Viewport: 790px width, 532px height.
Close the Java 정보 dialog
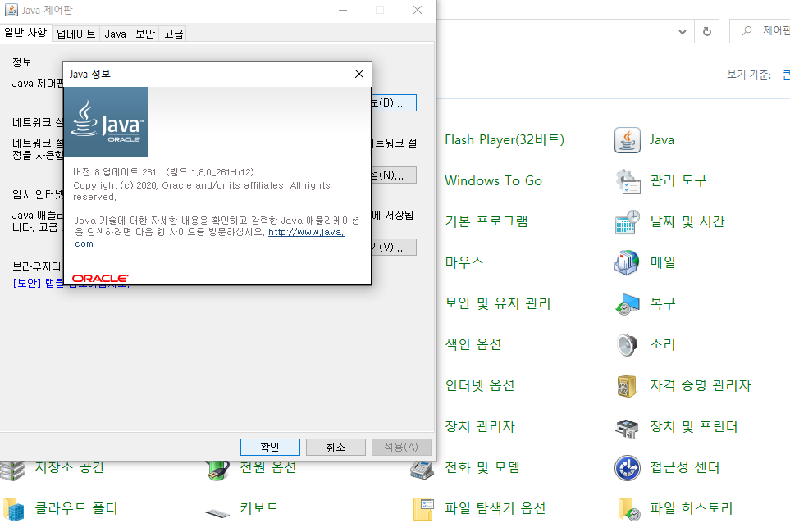[x=359, y=74]
